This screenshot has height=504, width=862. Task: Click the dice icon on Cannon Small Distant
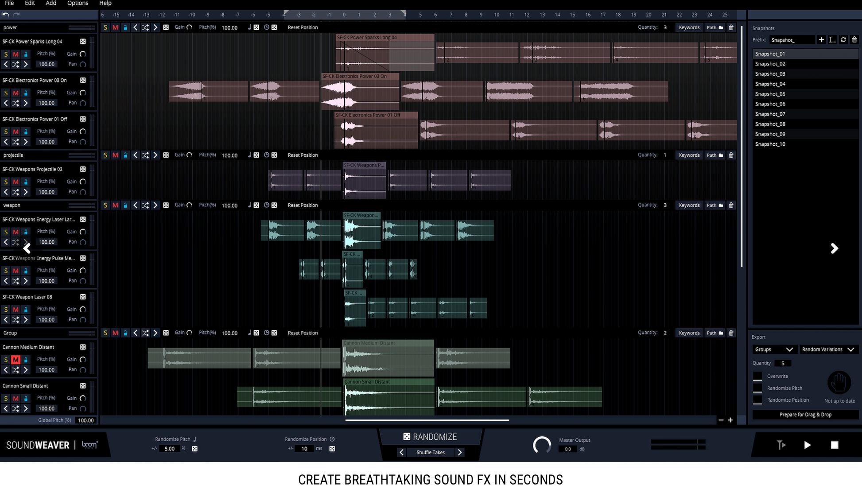(83, 386)
